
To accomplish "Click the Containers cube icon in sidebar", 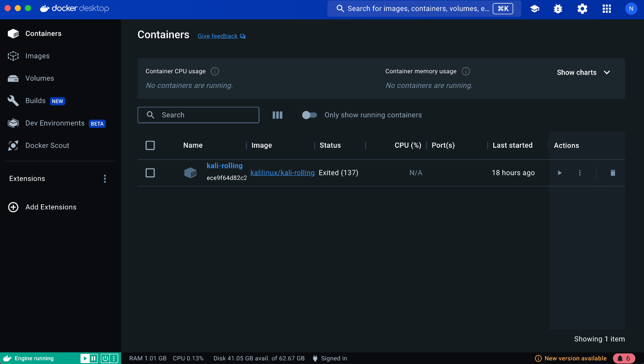I will pos(13,34).
